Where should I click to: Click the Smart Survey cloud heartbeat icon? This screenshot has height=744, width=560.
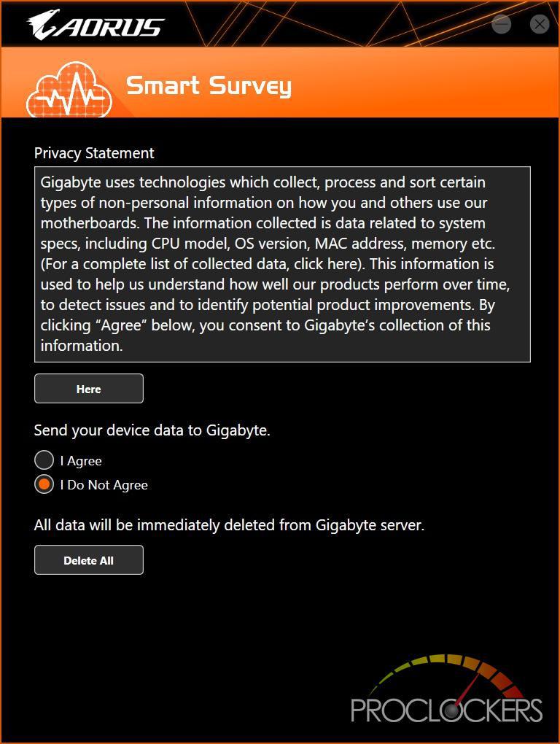pos(69,89)
